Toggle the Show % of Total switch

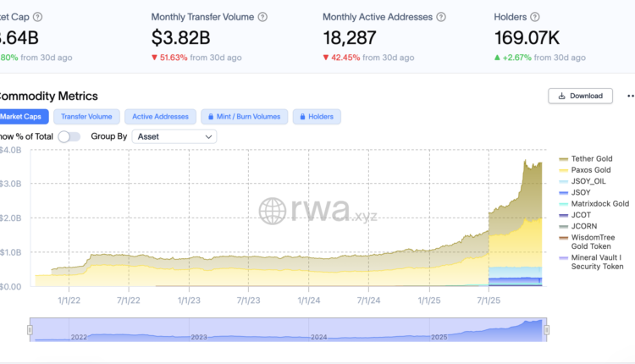coord(69,136)
